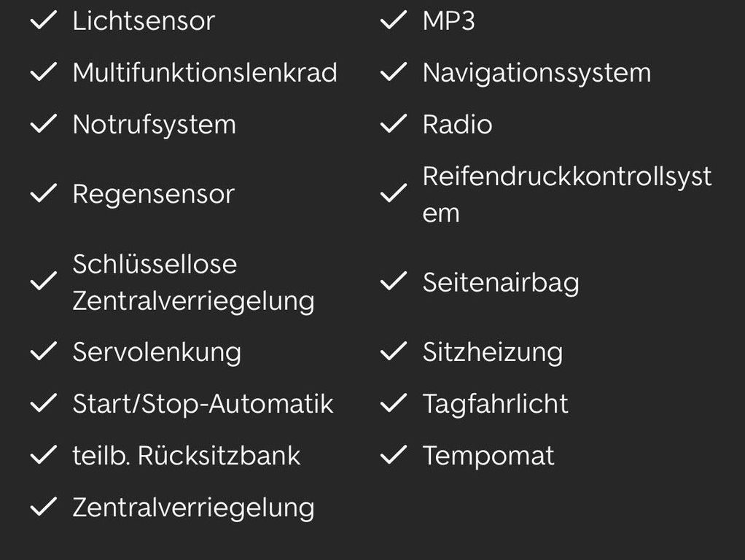This screenshot has height=560, width=745.
Task: Click the checkmark beside Schlüssellose Zentralverriegelung
Action: [x=44, y=281]
